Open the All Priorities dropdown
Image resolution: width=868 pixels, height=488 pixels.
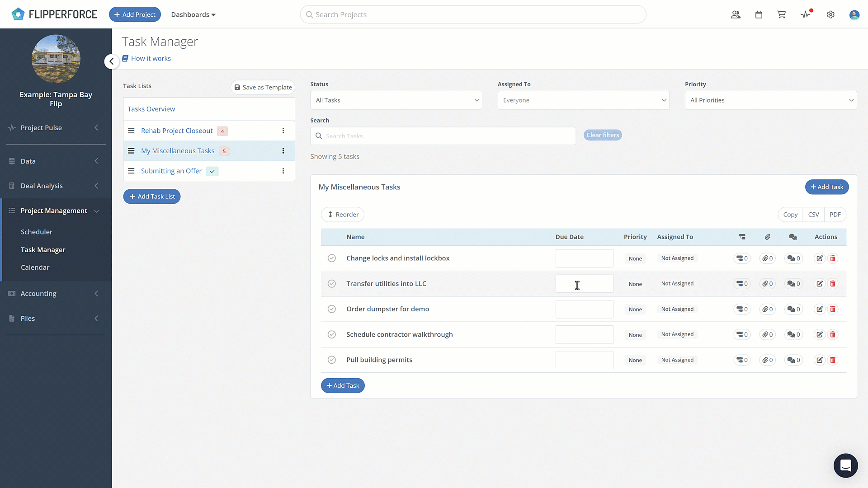[x=770, y=100]
